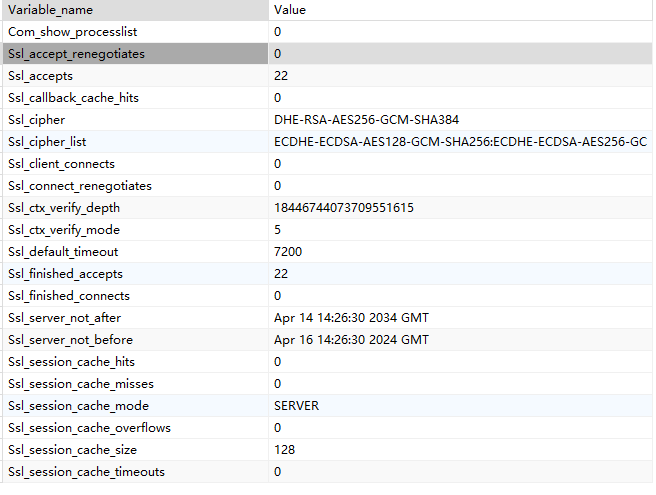Select the Ssl_accept_renegotiates variable cell
Viewport: 656px width, 495px height.
coord(75,54)
